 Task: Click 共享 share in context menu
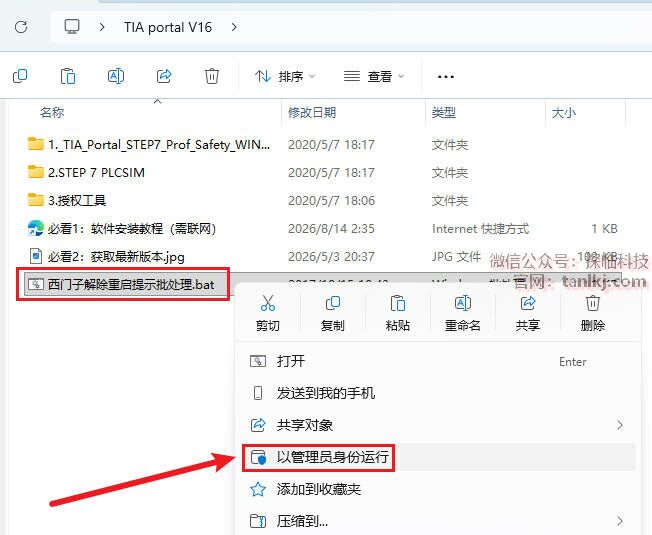528,313
